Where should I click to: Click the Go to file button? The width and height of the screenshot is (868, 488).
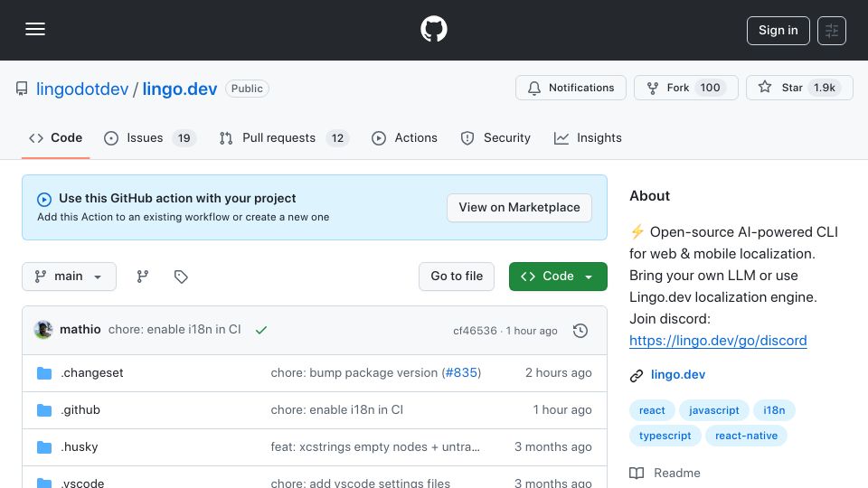tap(456, 277)
